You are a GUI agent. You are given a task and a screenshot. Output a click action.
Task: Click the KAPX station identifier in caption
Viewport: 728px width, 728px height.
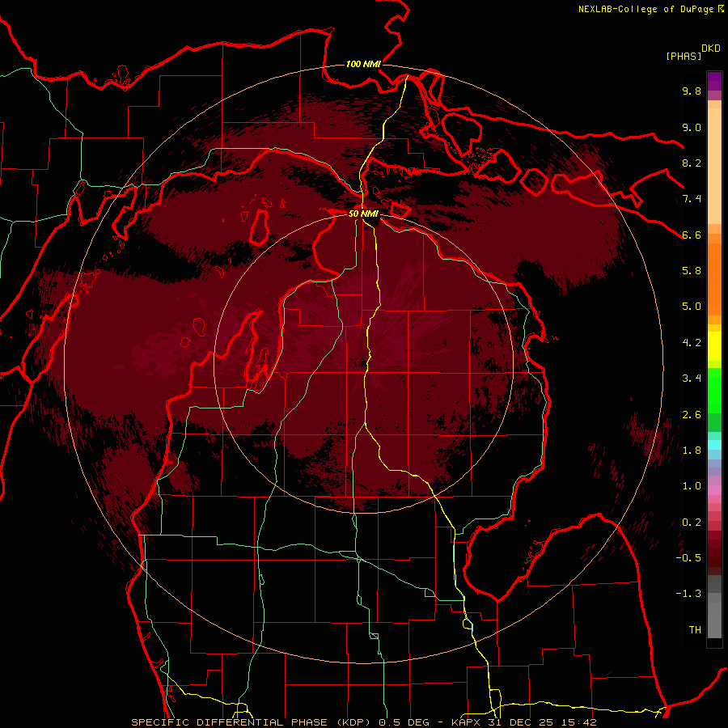(x=468, y=722)
